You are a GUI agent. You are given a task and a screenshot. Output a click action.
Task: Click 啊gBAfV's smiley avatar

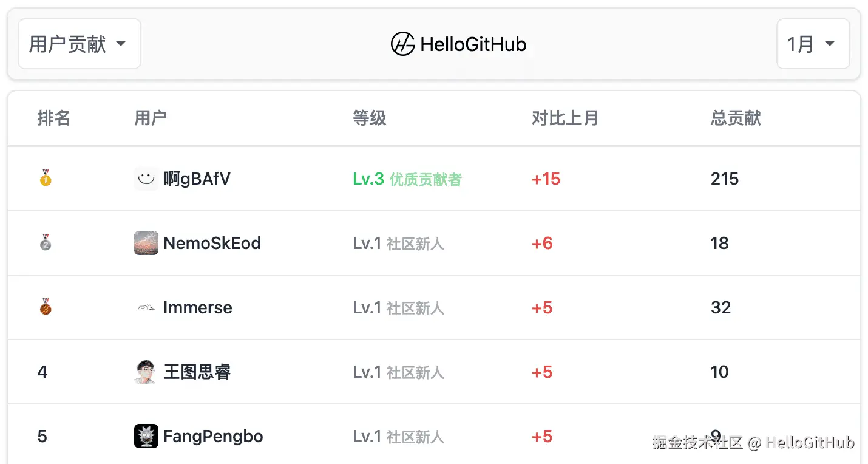146,179
